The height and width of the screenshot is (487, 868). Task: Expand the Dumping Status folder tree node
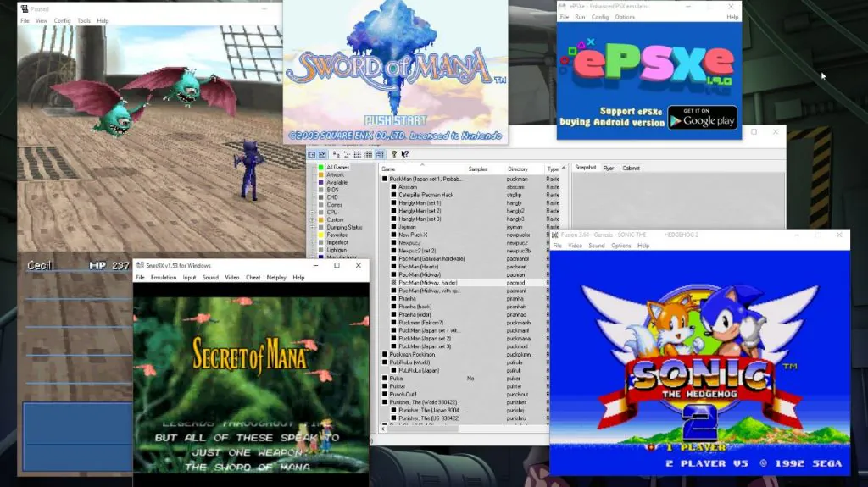coord(312,228)
